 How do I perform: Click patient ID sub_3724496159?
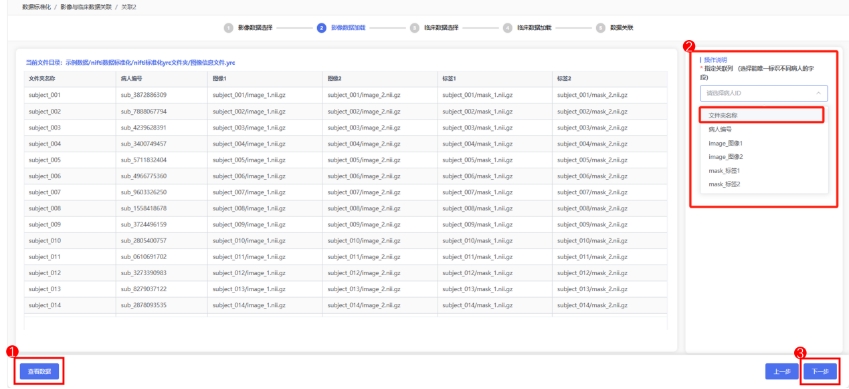coord(143,224)
